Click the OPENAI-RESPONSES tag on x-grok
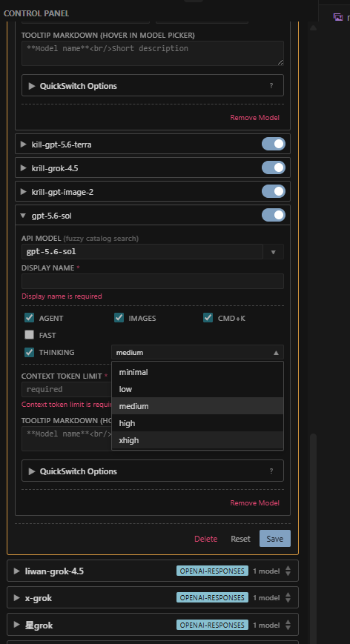Viewport: 350px width, 644px height. point(212,598)
